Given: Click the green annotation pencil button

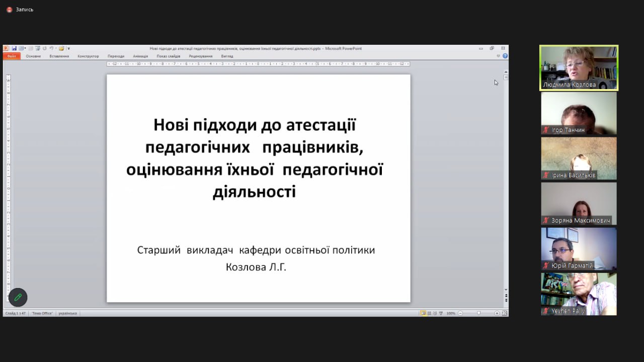Looking at the screenshot, I should pos(18,298).
